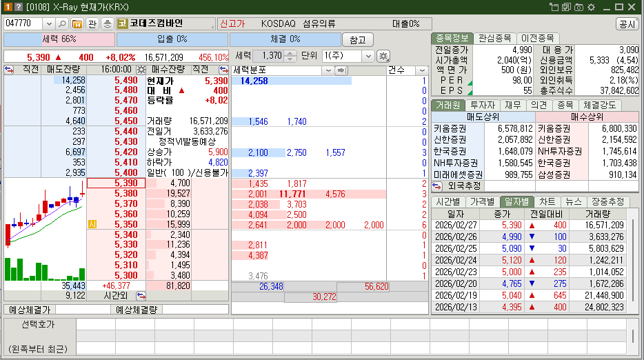Click the 상승가 5,900 upper limit value
This screenshot has height=360, width=644.
click(x=218, y=152)
